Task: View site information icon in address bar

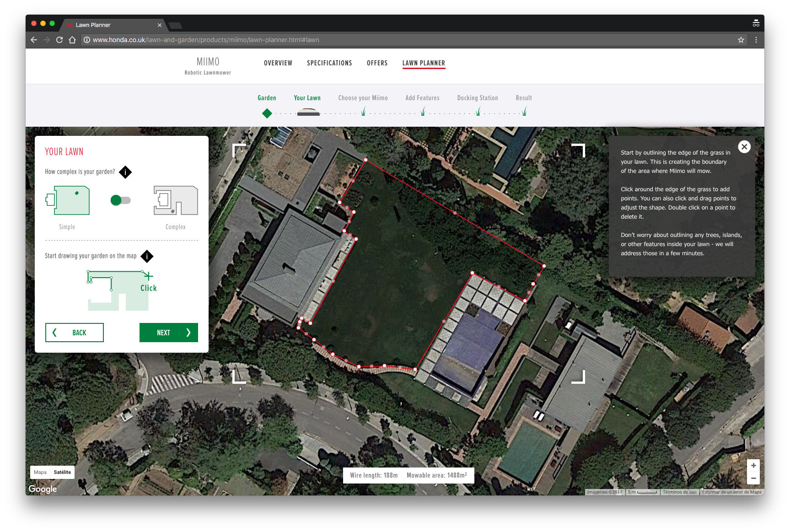Action: pyautogui.click(x=86, y=40)
